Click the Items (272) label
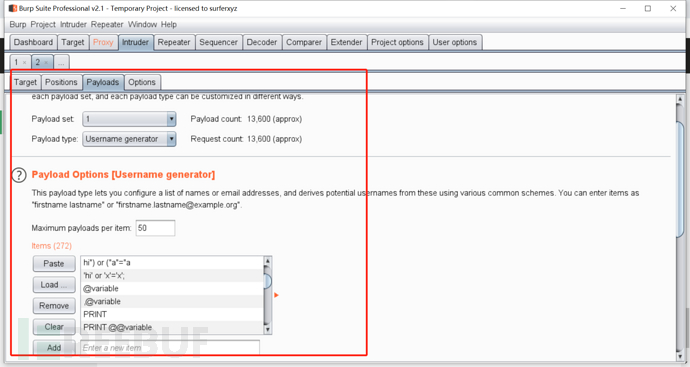The width and height of the screenshot is (690, 367). tap(51, 246)
